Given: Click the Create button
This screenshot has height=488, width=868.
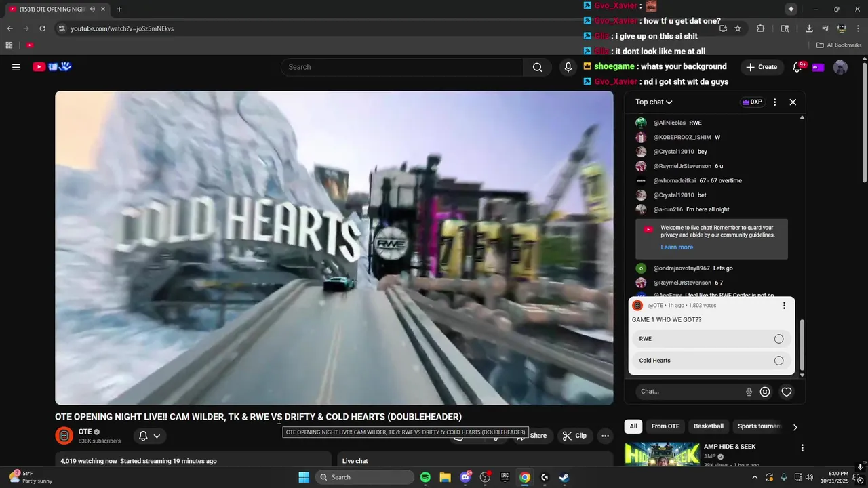Looking at the screenshot, I should (x=762, y=67).
